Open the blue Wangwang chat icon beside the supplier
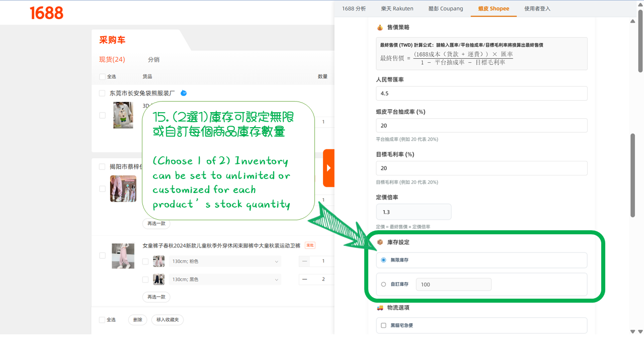Viewport: 644px width, 362px height. (183, 93)
